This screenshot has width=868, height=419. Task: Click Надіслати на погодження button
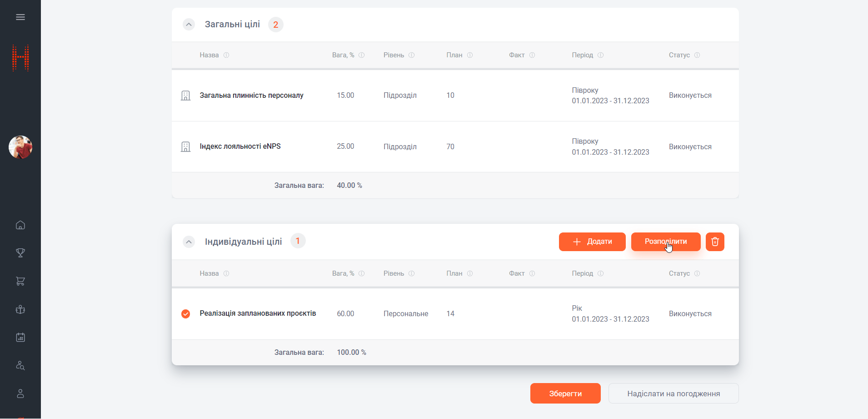click(673, 394)
